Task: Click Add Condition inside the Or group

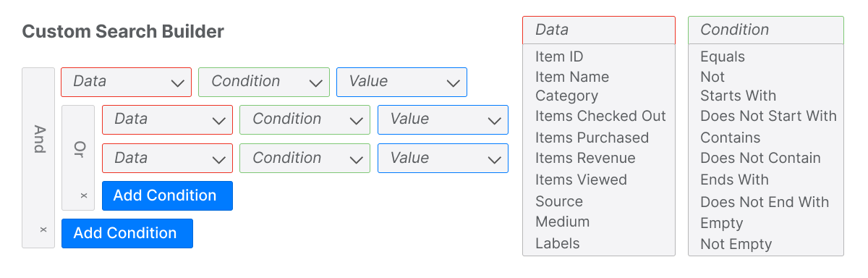Action: (x=167, y=195)
